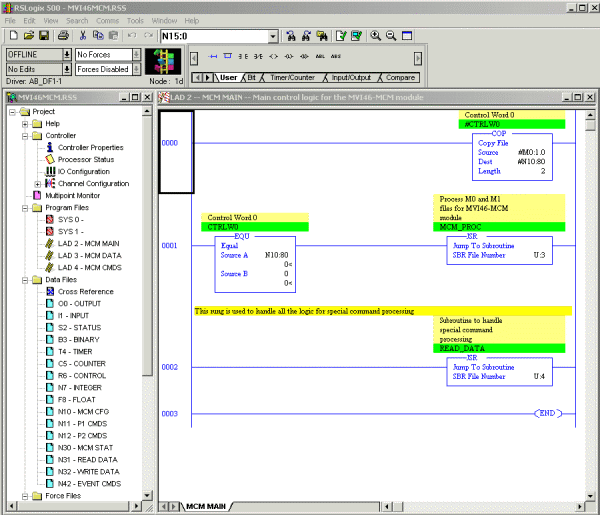Open Controller Properties in project tree
600x515 pixels.
click(x=90, y=147)
